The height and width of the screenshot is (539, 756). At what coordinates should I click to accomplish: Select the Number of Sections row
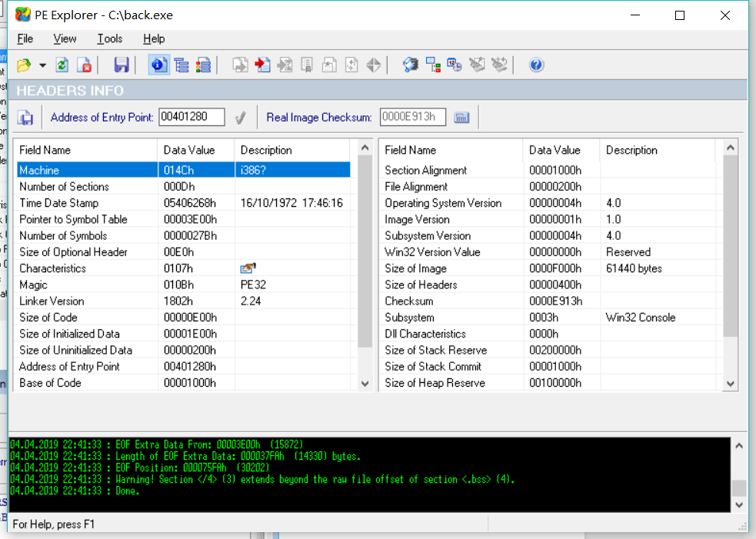click(x=184, y=187)
